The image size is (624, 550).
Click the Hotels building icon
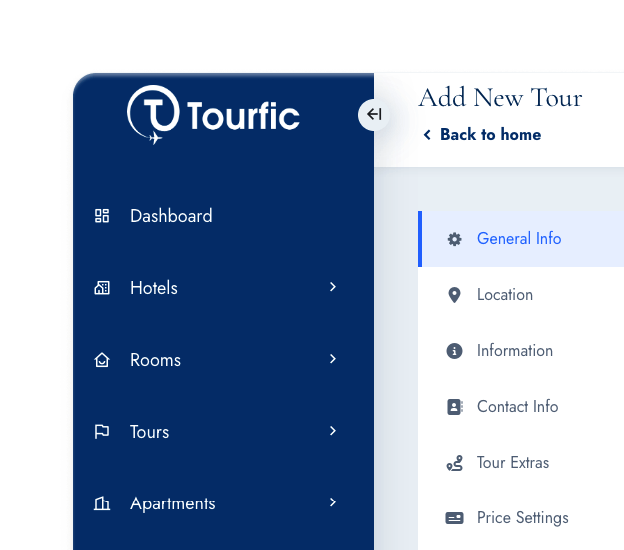101,288
